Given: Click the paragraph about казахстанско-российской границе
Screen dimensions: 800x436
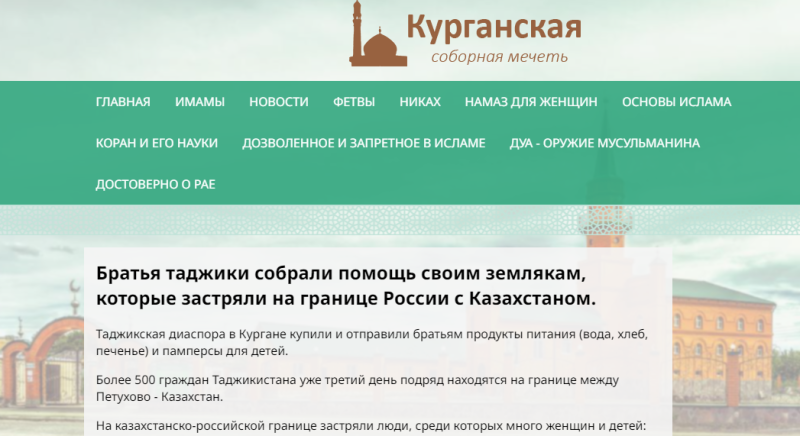Looking at the screenshot, I should coord(370,427).
